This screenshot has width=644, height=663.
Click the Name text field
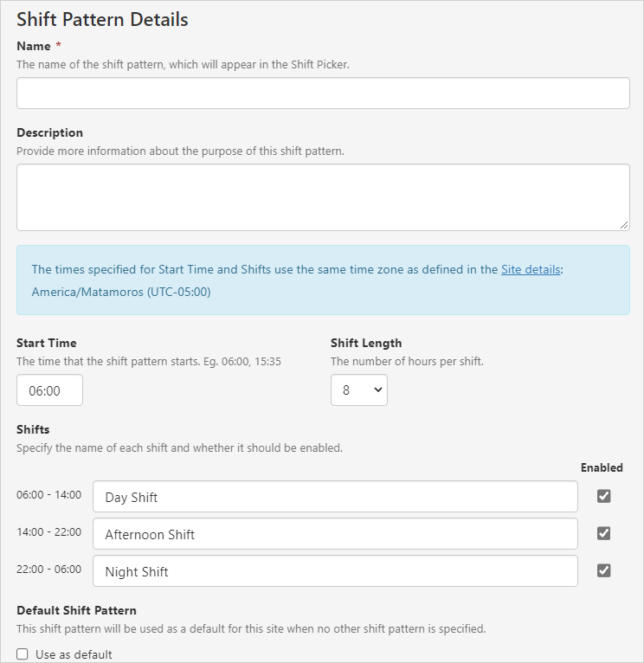click(x=323, y=93)
